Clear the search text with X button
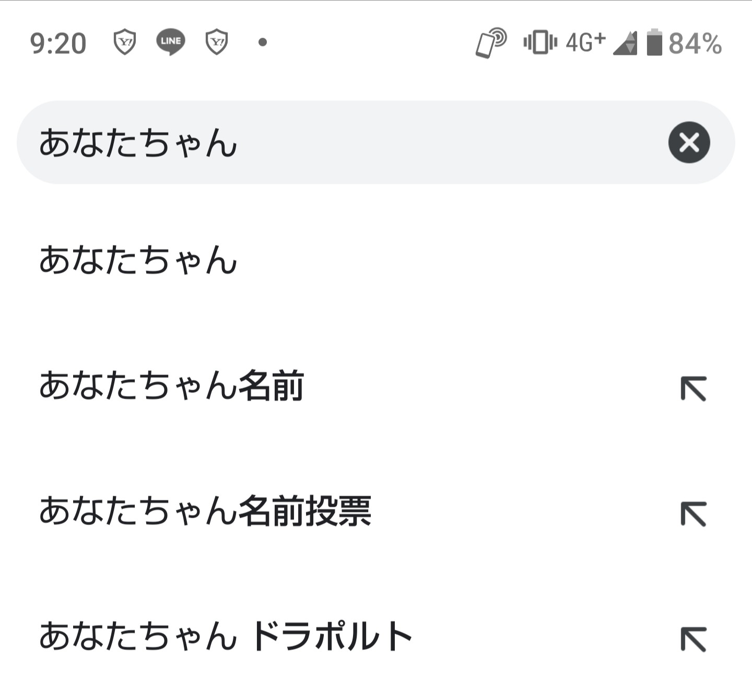The image size is (752, 700). point(689,142)
